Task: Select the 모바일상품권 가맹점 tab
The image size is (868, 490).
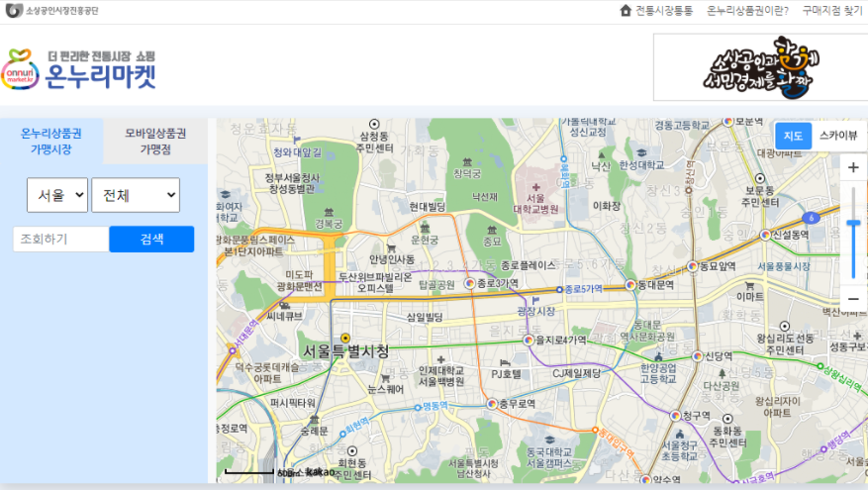Action: [x=155, y=142]
